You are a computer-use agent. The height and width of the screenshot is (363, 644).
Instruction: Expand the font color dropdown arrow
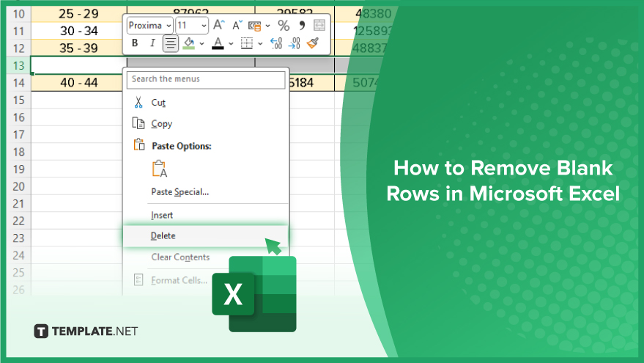[x=231, y=43]
